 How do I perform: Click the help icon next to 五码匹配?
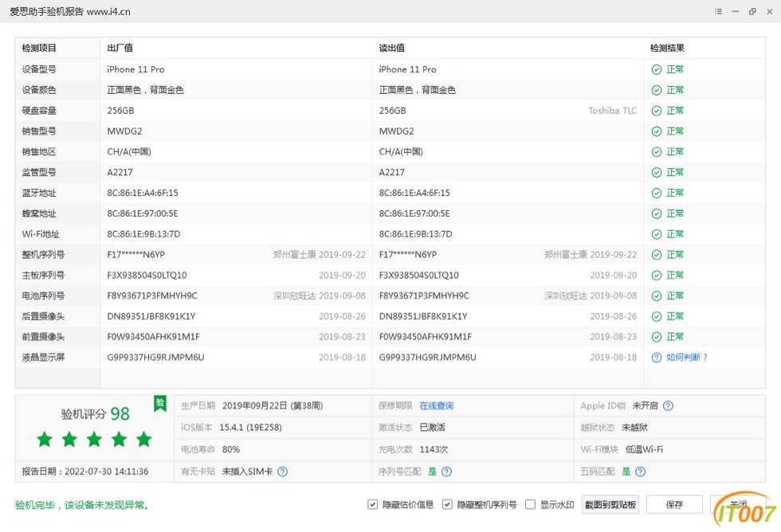641,471
